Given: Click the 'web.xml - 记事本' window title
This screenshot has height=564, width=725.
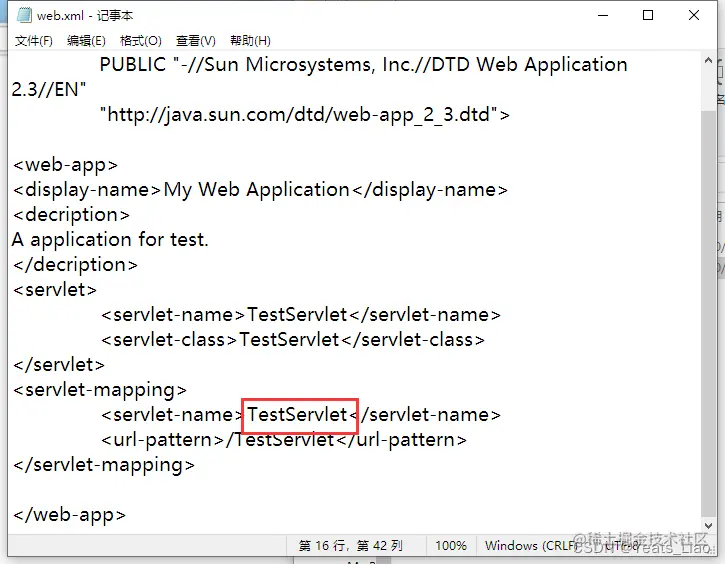Looking at the screenshot, I should tap(85, 16).
